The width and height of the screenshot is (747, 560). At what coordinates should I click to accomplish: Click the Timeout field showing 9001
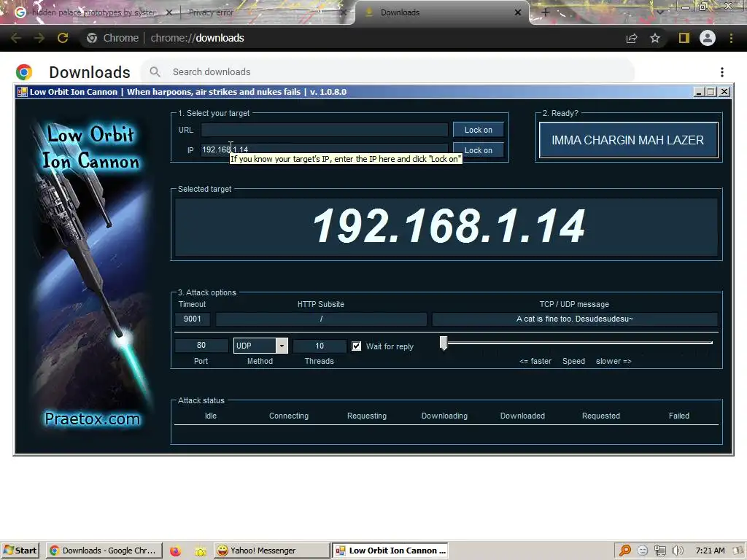pyautogui.click(x=193, y=319)
